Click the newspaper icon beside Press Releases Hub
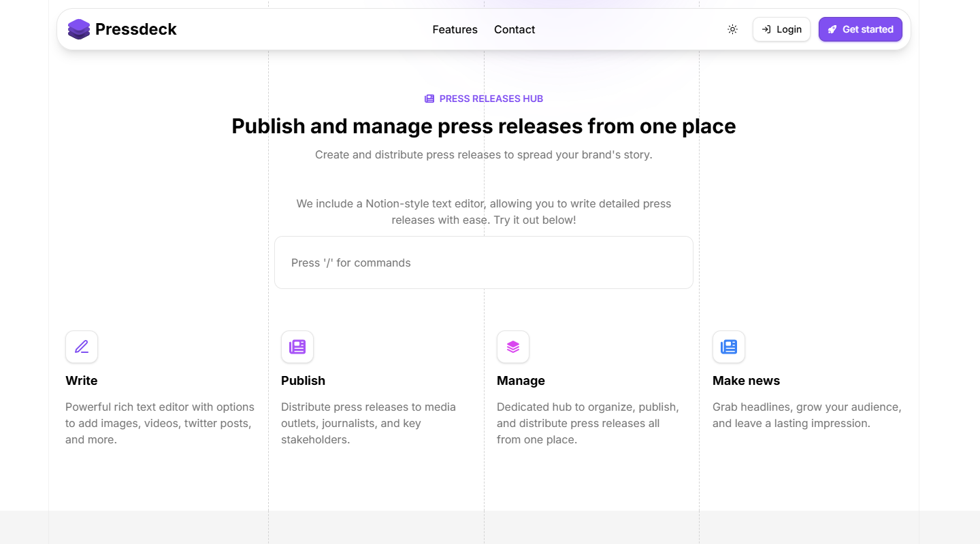 429,99
